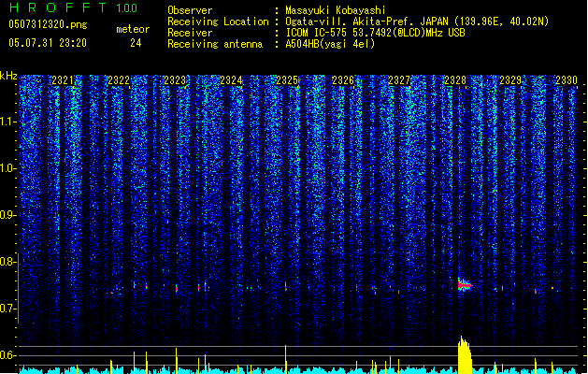
Task: Click the 2329 time marker
Action: coord(510,80)
